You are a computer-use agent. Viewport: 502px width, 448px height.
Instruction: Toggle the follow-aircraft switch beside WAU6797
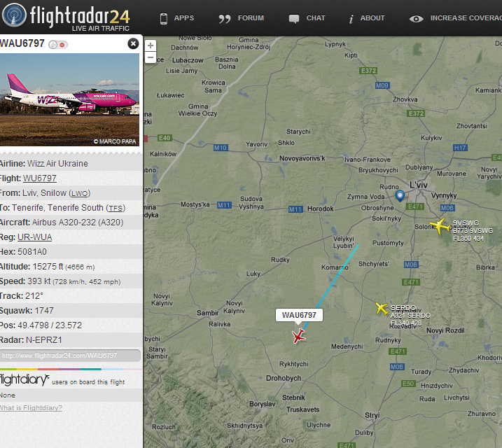(x=57, y=45)
